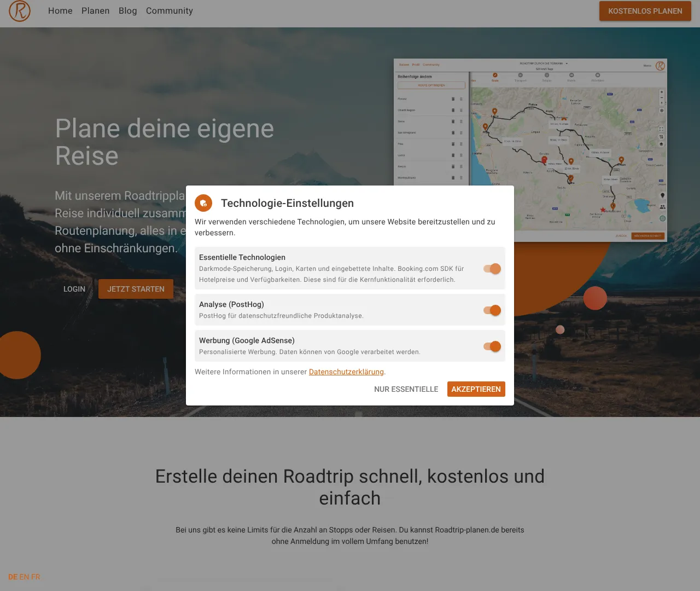This screenshot has width=700, height=591.
Task: Switch the page language to EN
Action: [25, 577]
